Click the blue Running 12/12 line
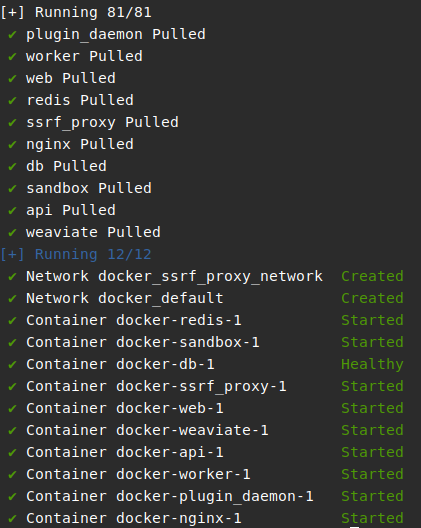Screen dimensions: 421x528 click(76, 254)
